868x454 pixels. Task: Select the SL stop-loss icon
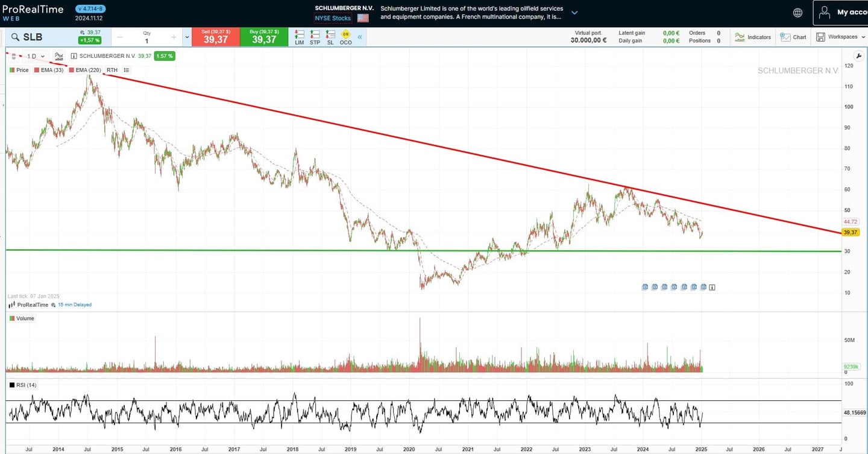coord(330,37)
